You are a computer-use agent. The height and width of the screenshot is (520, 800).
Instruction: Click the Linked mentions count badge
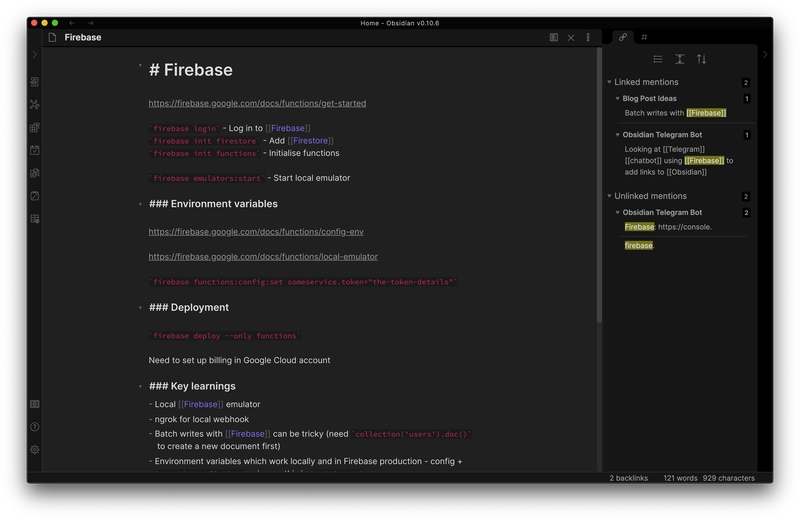(x=745, y=82)
